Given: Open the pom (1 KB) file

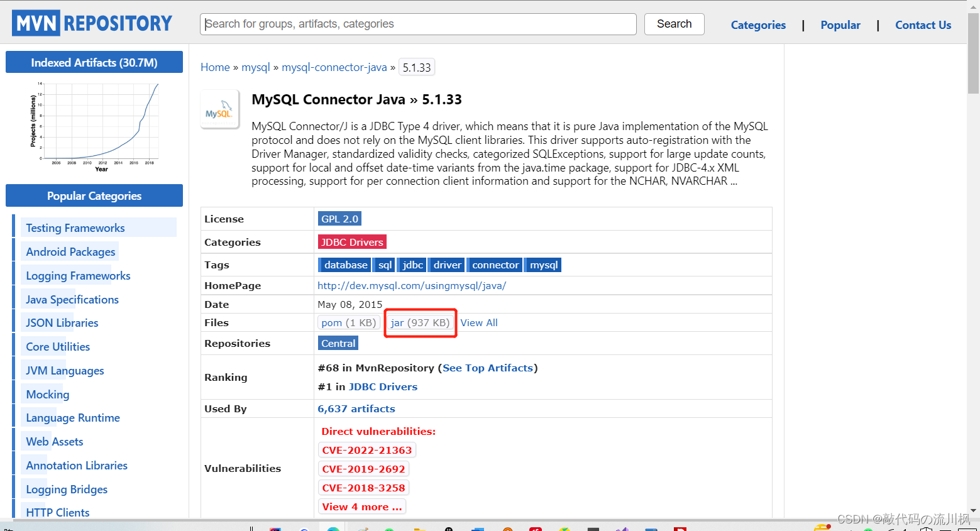Looking at the screenshot, I should click(x=349, y=322).
